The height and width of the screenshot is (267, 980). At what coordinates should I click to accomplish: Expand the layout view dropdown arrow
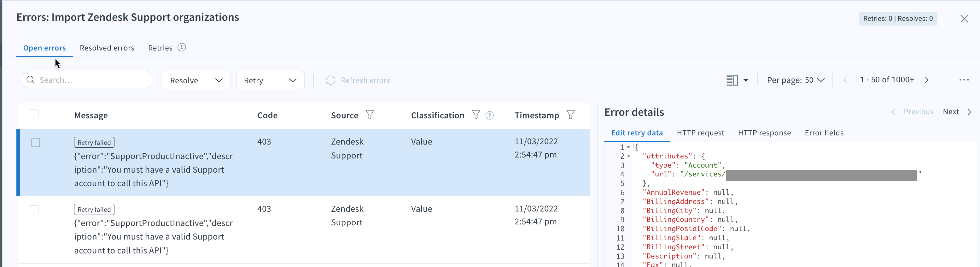pyautogui.click(x=746, y=80)
